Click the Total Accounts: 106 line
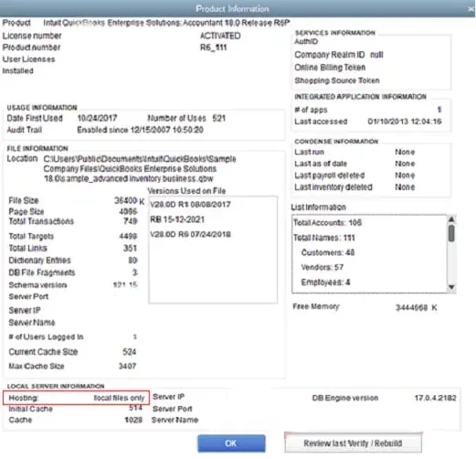Viewport: 476px width, 459px height. coord(327,223)
